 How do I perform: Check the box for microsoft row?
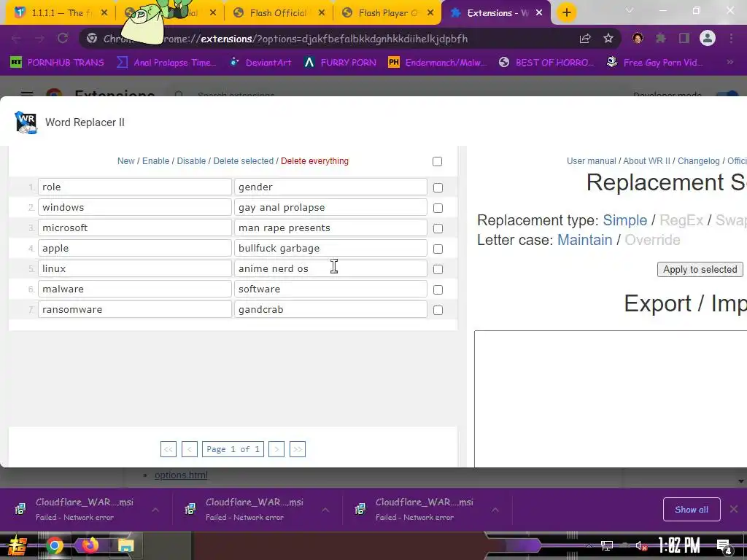click(x=438, y=228)
